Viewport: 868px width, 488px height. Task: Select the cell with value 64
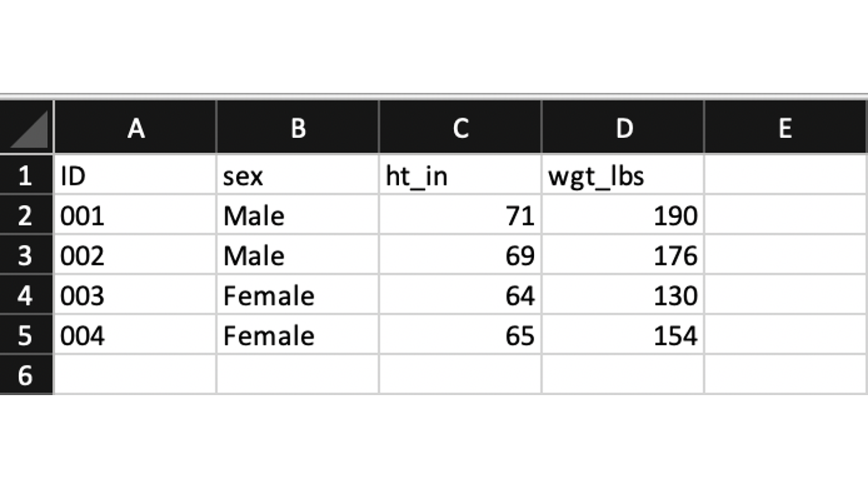tap(461, 295)
